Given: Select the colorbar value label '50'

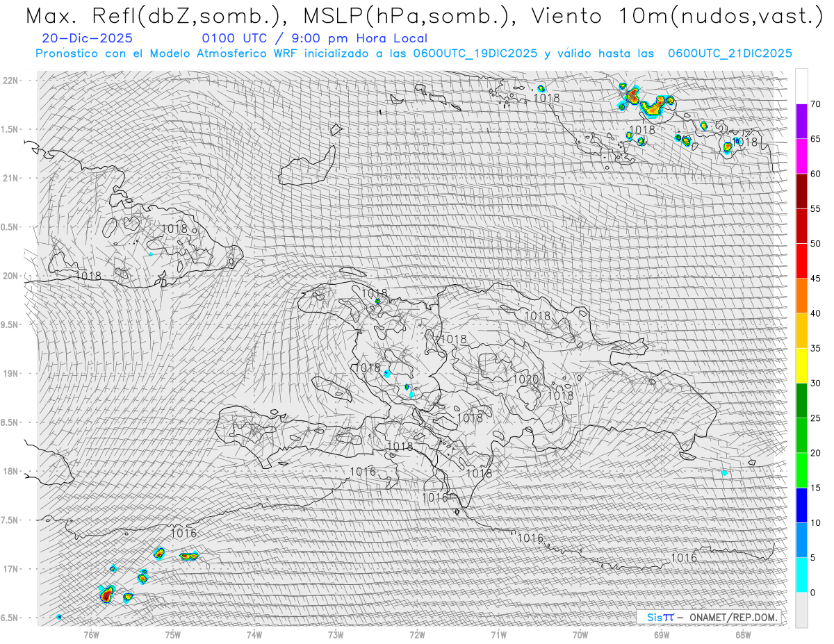Looking at the screenshot, I should click(816, 244).
